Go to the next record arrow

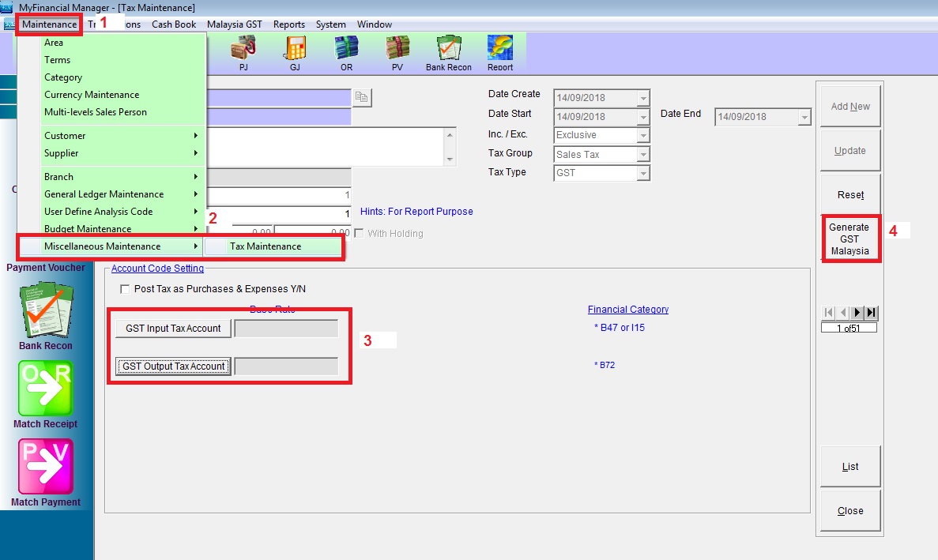[x=858, y=313]
